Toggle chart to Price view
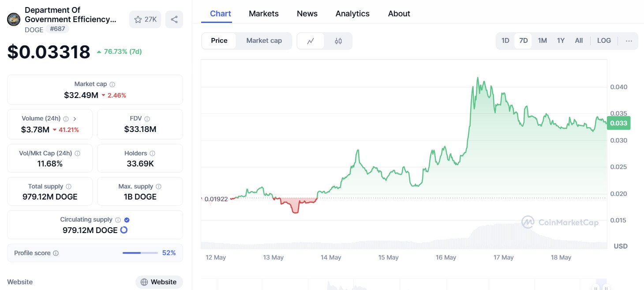Image resolution: width=644 pixels, height=290 pixels. [219, 41]
